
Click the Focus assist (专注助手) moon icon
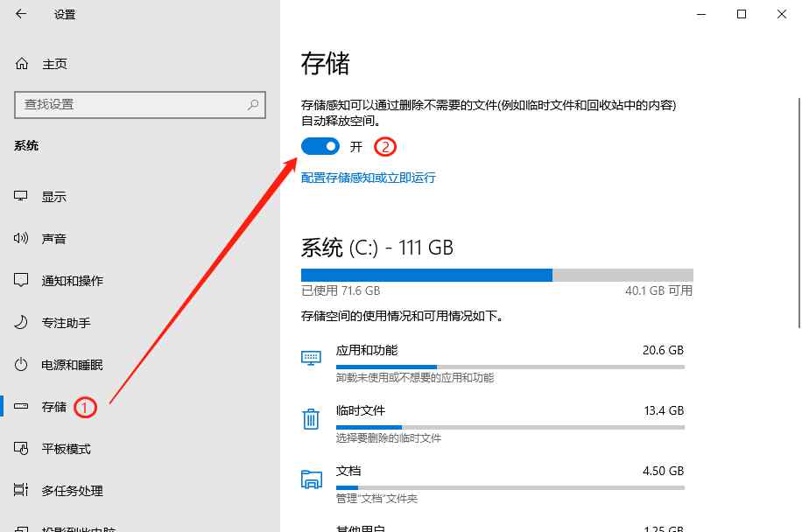[22, 323]
